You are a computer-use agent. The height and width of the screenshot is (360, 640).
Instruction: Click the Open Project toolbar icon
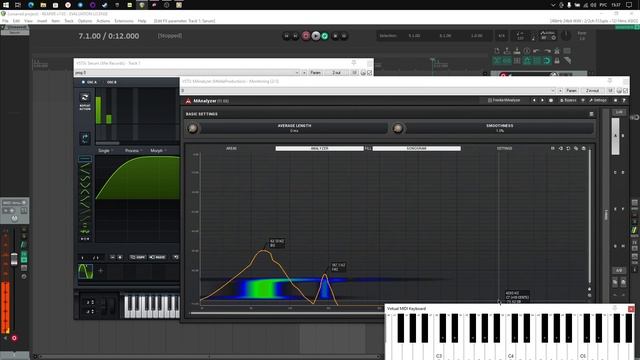tap(507, 51)
